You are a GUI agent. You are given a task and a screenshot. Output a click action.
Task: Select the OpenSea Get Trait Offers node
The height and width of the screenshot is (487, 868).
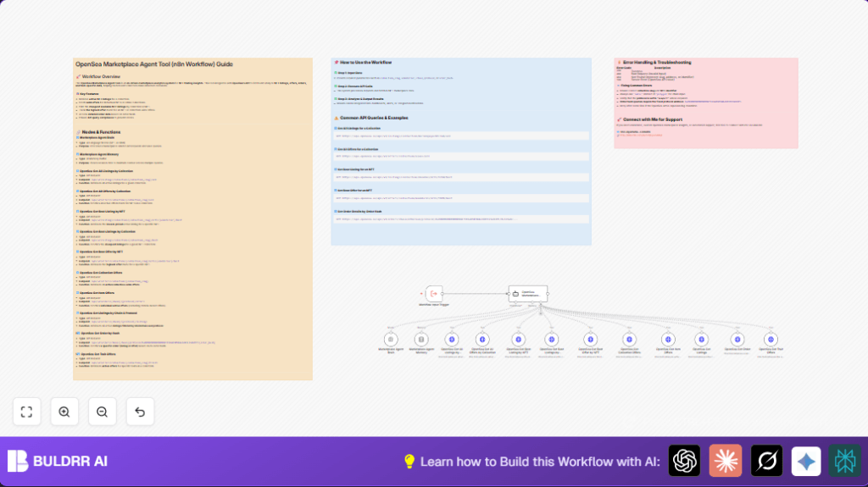point(771,340)
